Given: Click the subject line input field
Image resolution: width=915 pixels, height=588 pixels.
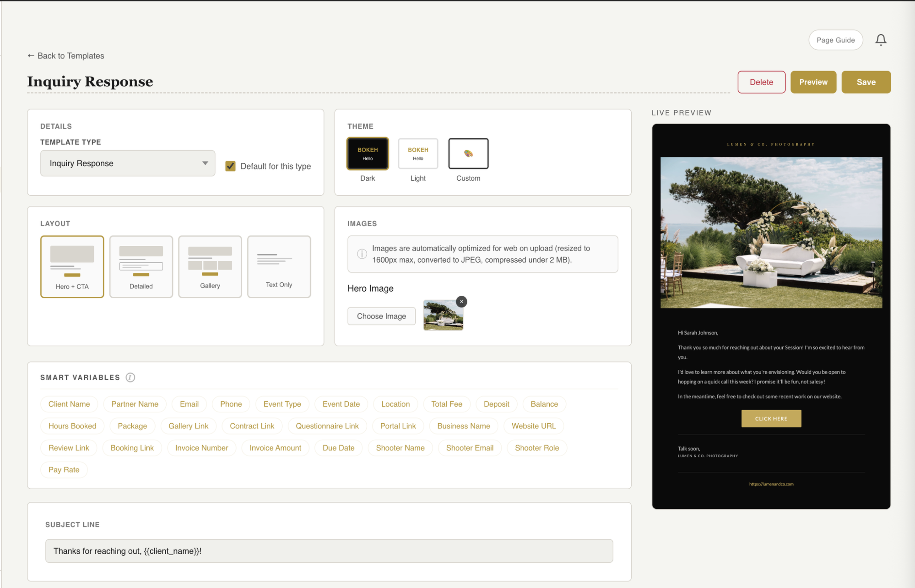Looking at the screenshot, I should [x=329, y=551].
